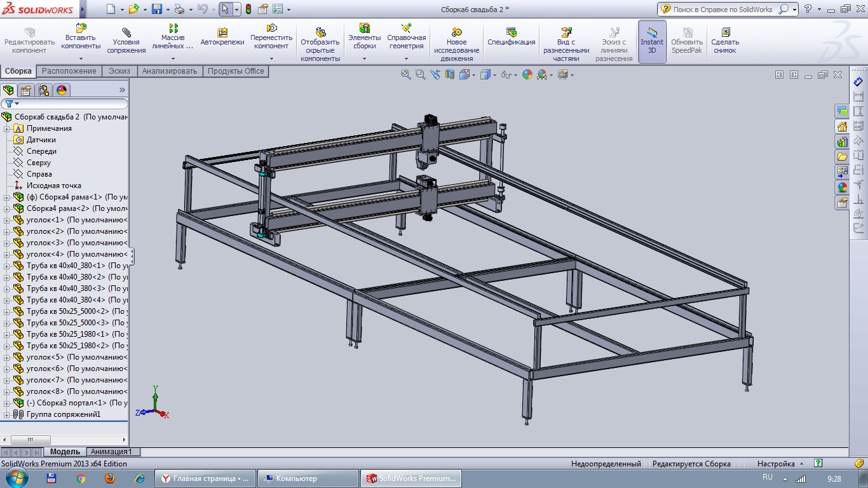Open the Display Style dropdown in view toolbar
868x488 pixels.
(x=495, y=75)
